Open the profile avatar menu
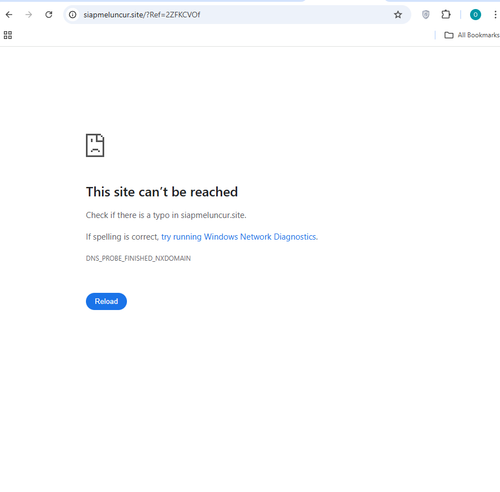The image size is (500, 492). click(475, 15)
